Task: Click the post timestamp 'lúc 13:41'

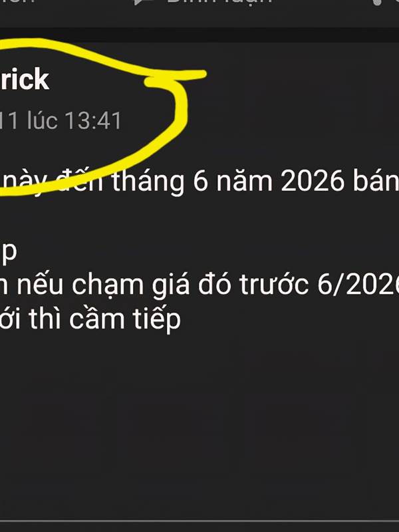Action: pos(74,120)
